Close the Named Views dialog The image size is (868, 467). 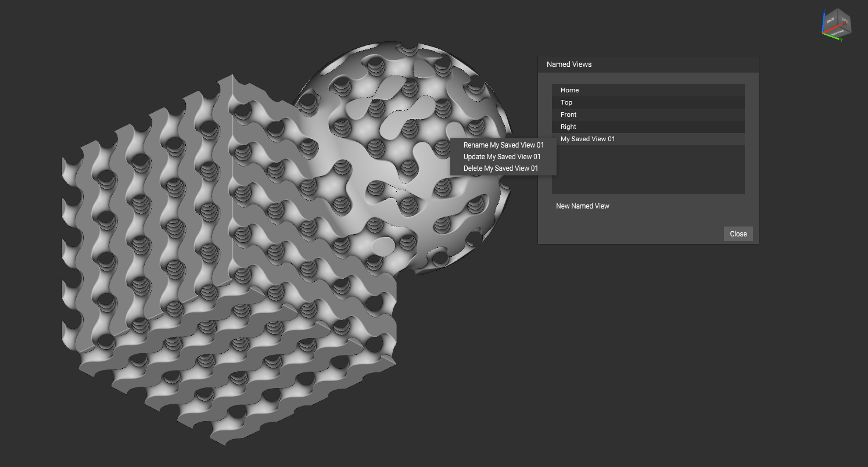738,233
